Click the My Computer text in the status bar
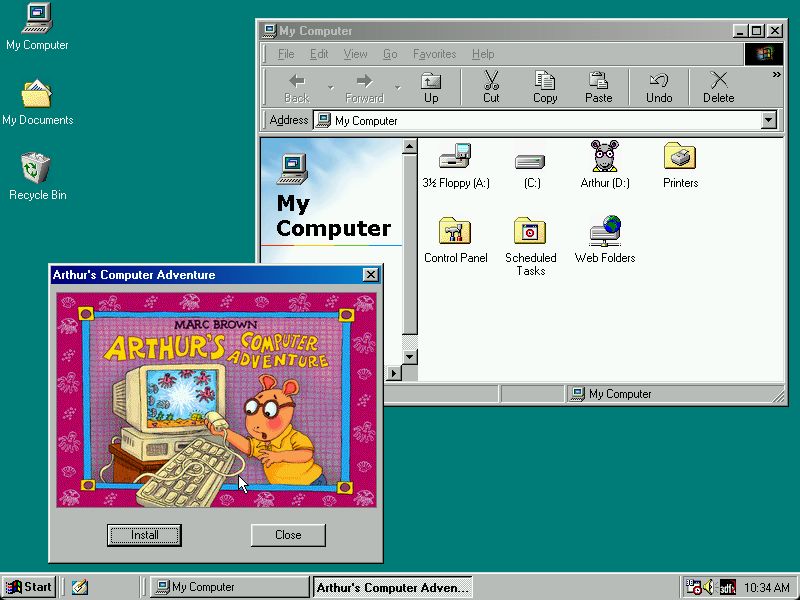The height and width of the screenshot is (600, 800). point(620,394)
